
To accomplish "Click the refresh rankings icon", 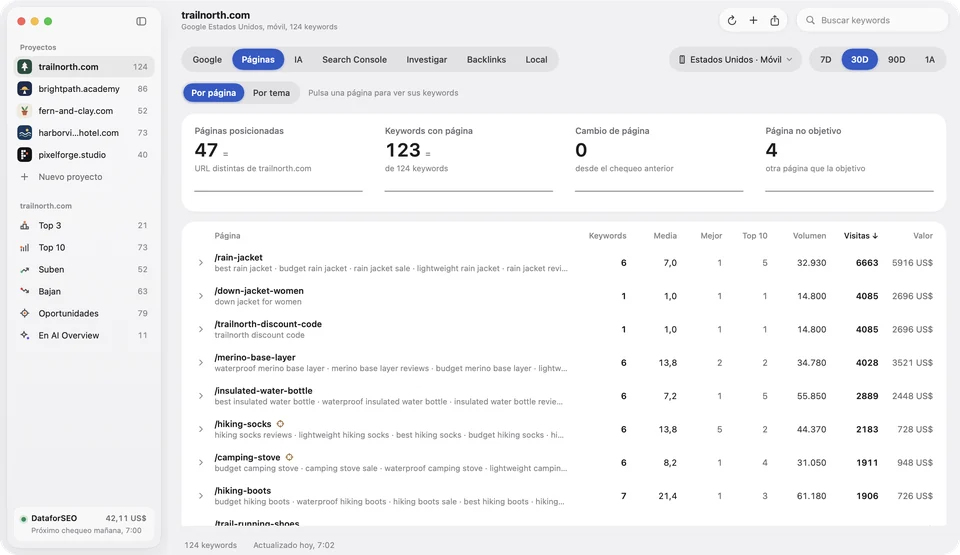I will 732,20.
